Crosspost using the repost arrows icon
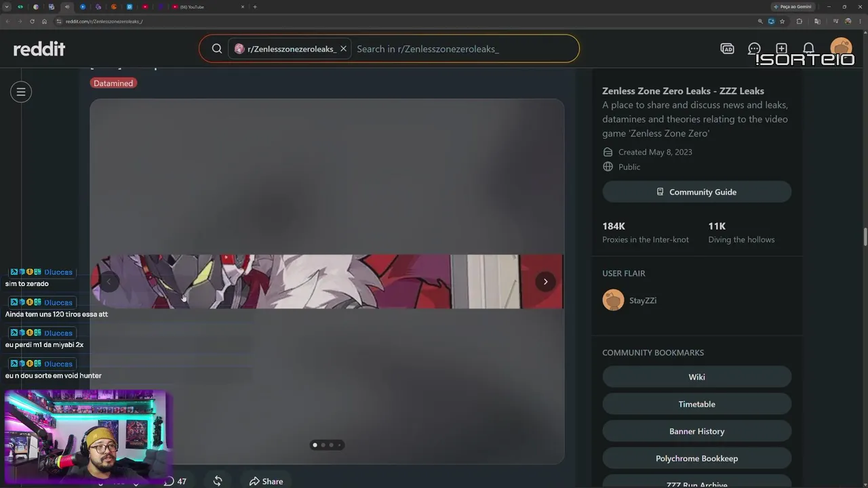Viewport: 868px width, 488px height. [x=218, y=481]
